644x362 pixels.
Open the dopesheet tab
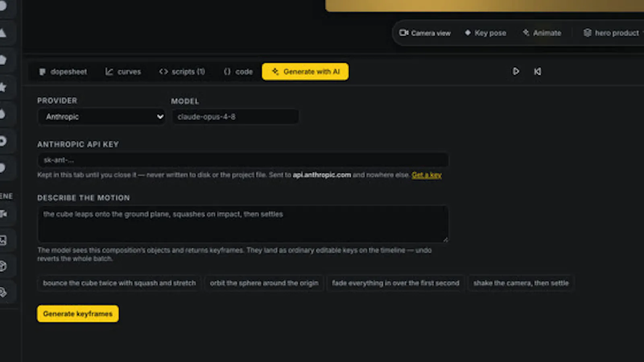click(x=63, y=72)
